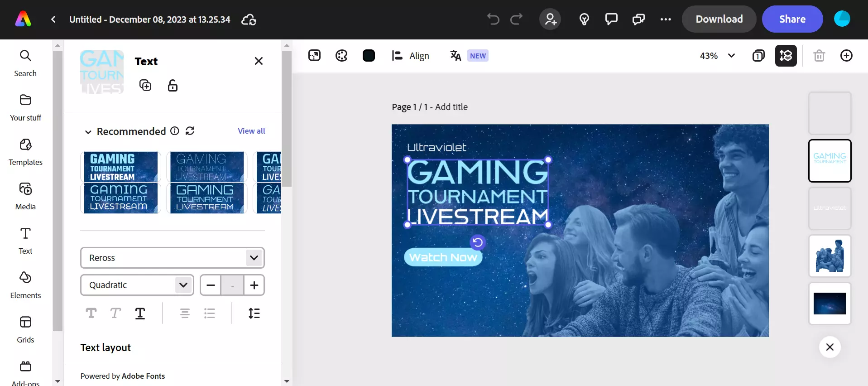Toggle the lock on text element

coord(173,85)
